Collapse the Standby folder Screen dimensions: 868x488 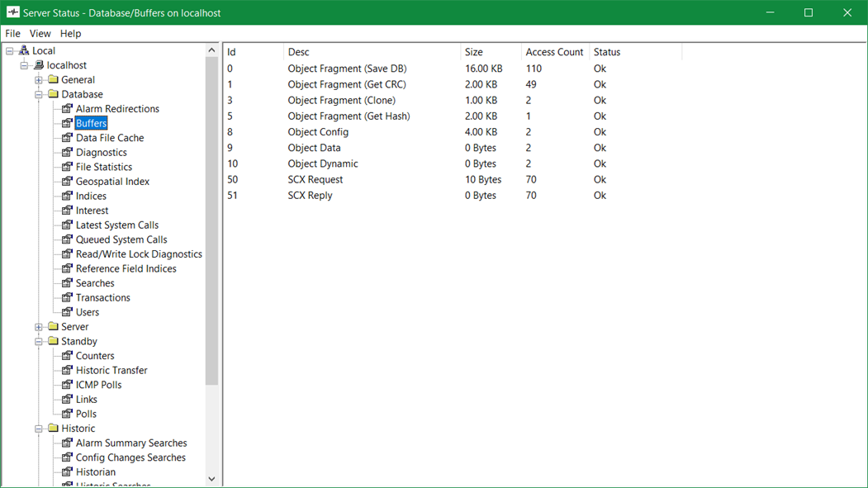click(x=39, y=342)
